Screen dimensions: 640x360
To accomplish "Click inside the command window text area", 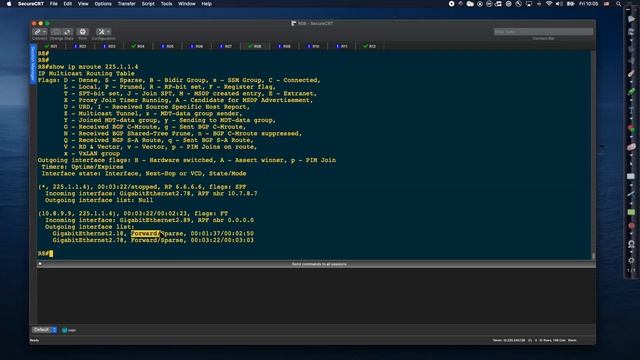I will pyautogui.click(x=316, y=296).
